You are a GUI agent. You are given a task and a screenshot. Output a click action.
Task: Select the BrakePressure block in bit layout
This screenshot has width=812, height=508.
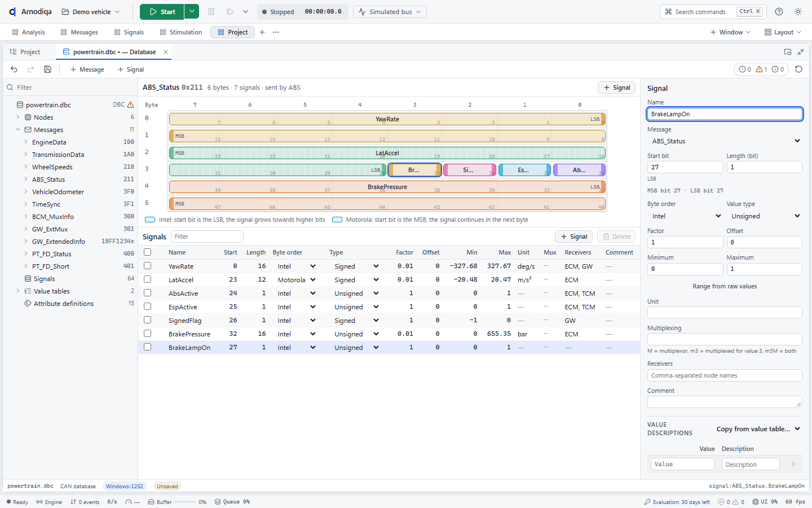pos(387,187)
